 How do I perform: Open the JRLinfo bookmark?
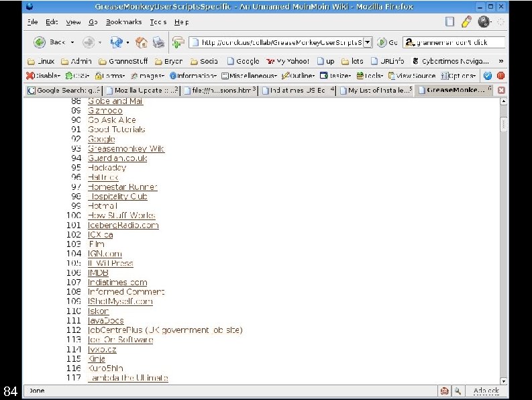388,62
